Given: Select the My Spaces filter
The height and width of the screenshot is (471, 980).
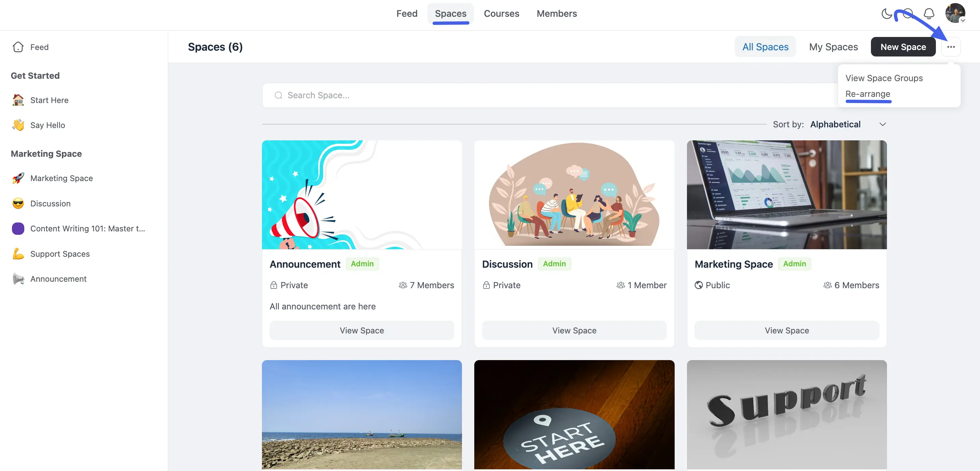Looking at the screenshot, I should 833,47.
